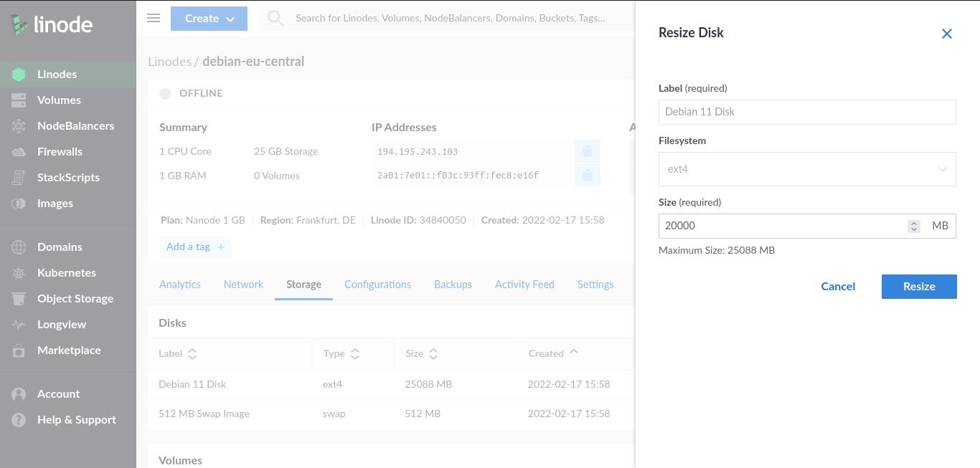Click the Linodes sidebar icon

click(x=19, y=75)
